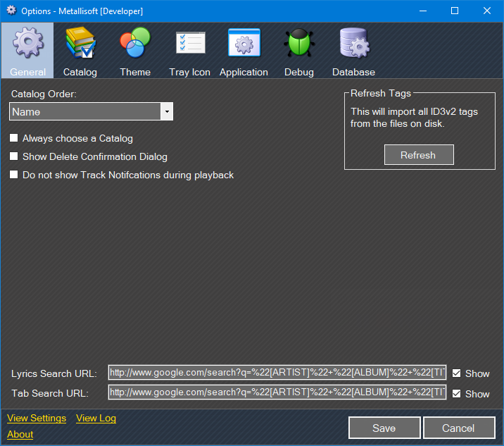The width and height of the screenshot is (504, 446).
Task: Enable Always choose a Catalog checkbox
Action: [x=14, y=139]
